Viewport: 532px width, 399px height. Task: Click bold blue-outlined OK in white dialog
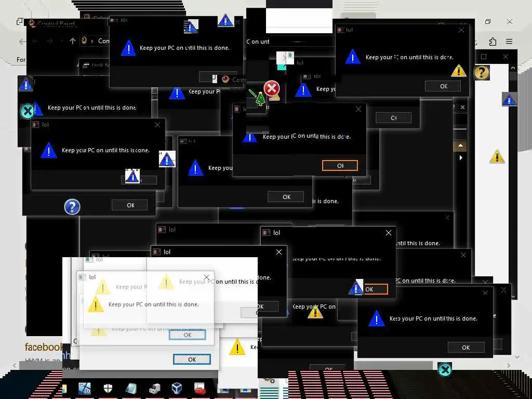tap(192, 360)
